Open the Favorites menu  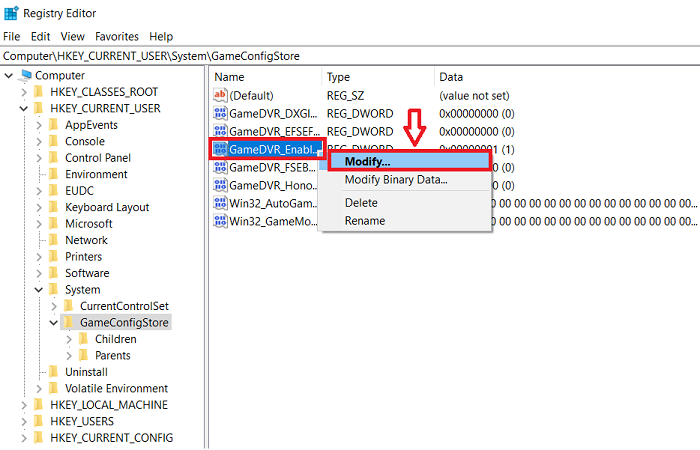pos(117,37)
